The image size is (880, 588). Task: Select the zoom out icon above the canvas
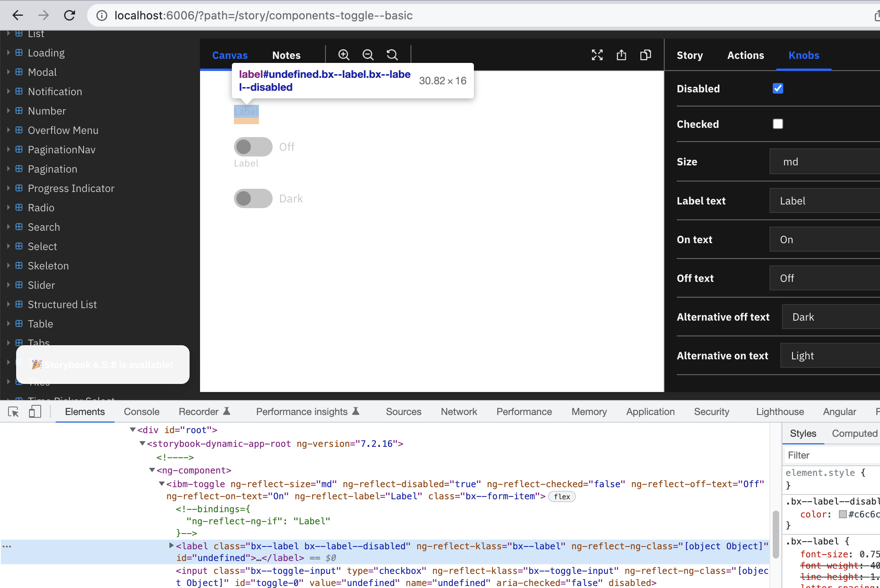368,54
